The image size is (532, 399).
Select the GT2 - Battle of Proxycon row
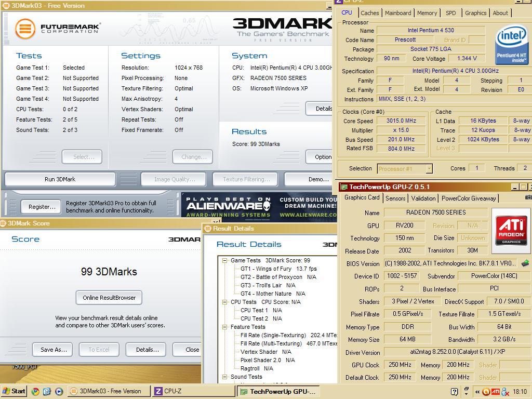pyautogui.click(x=278, y=277)
